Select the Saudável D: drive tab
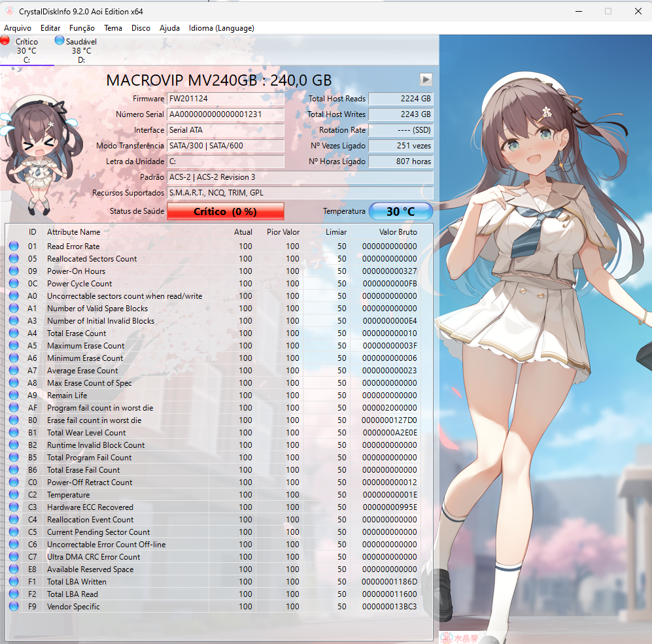652x644 pixels. point(81,51)
